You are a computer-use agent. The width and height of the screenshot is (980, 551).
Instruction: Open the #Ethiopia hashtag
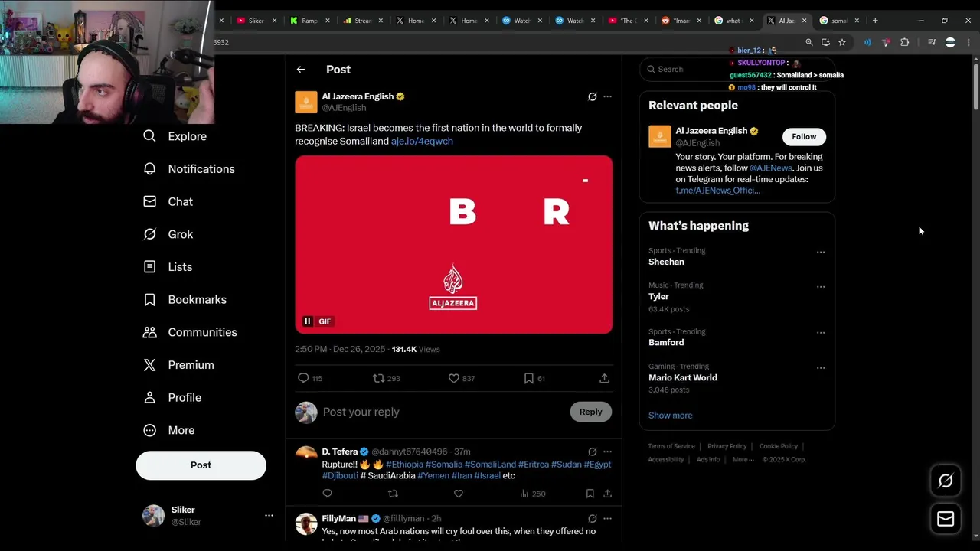point(404,465)
